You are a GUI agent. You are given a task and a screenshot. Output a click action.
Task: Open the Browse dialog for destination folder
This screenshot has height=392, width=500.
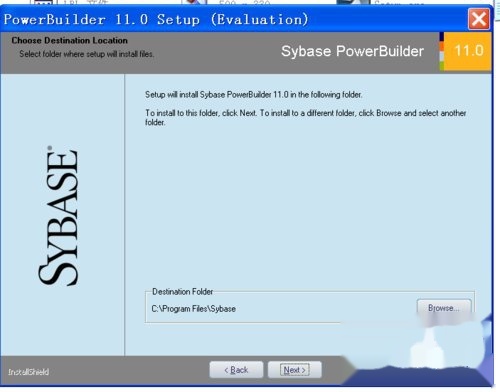point(444,308)
